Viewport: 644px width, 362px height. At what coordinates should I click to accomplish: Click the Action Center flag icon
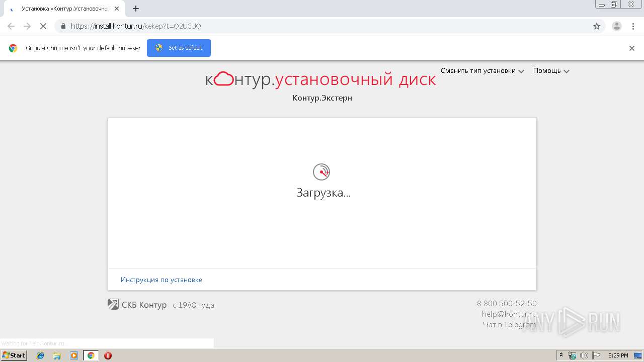596,355
